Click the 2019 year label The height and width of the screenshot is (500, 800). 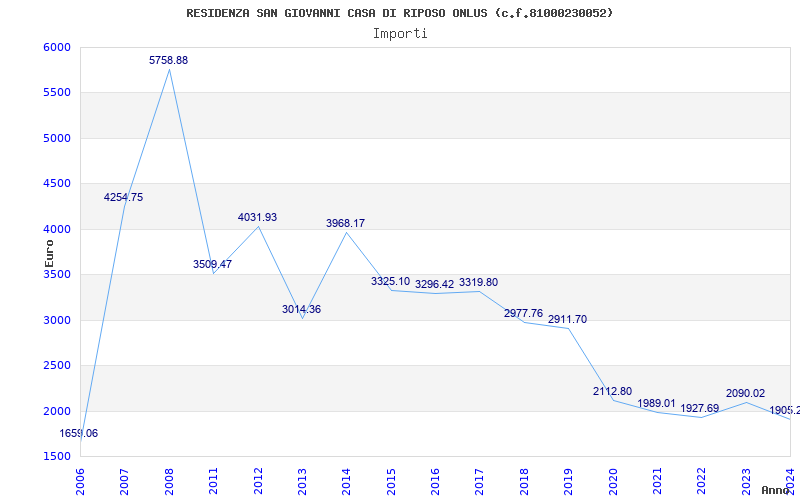click(568, 482)
